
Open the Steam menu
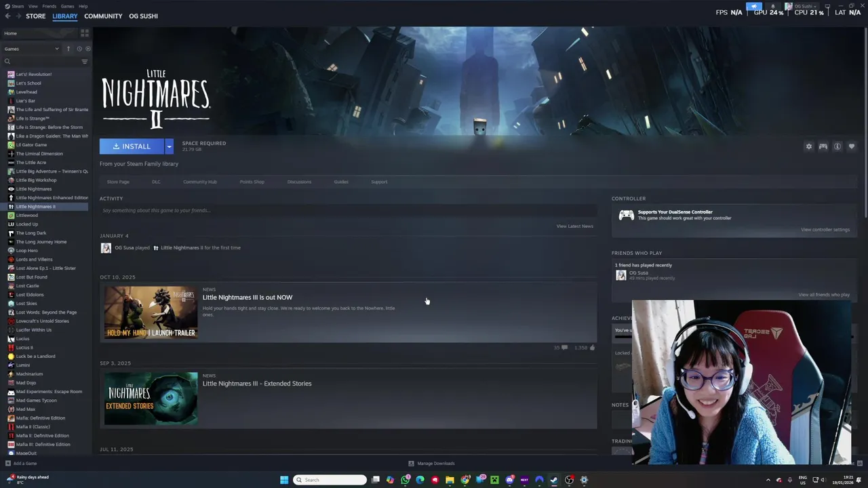click(x=17, y=6)
